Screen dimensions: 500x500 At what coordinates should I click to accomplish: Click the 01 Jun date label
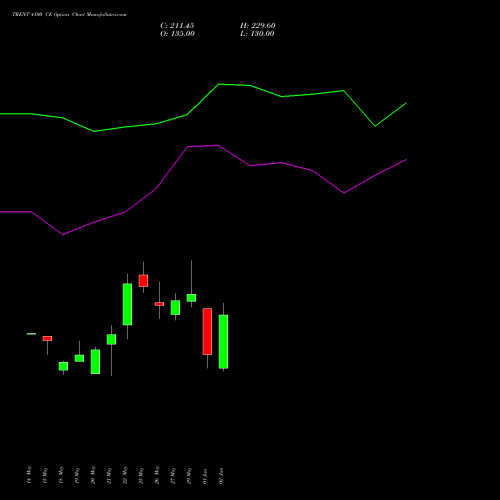click(205, 476)
